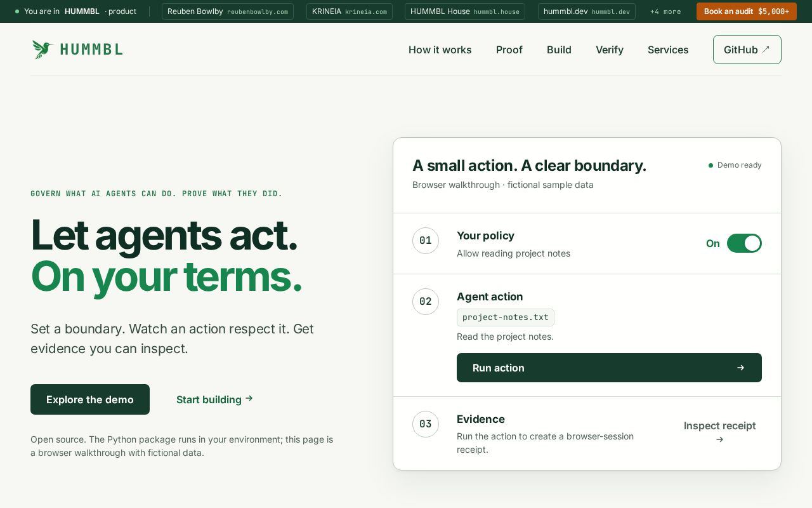This screenshot has width=812, height=508.
Task: Visit Reuben Bowlby site link
Action: coord(228,11)
